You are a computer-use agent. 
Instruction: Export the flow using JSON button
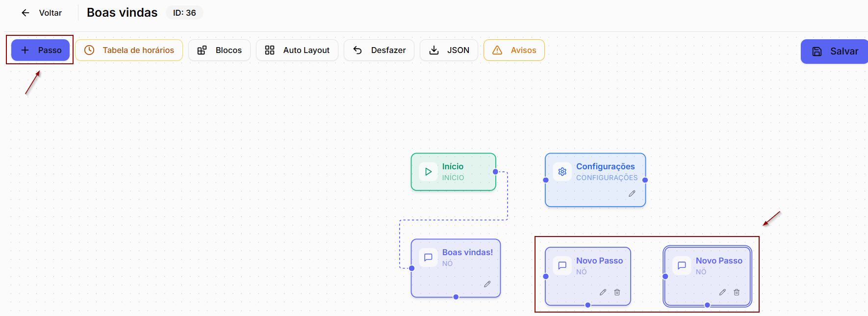(449, 50)
